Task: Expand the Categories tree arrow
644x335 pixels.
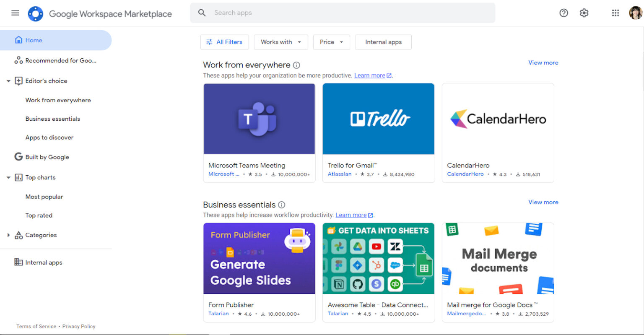Action: coord(8,235)
